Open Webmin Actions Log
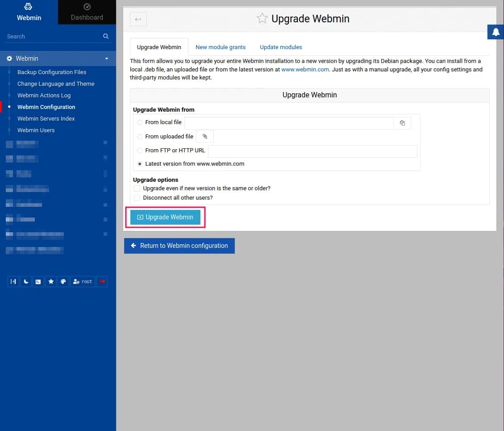The width and height of the screenshot is (504, 431). 44,95
